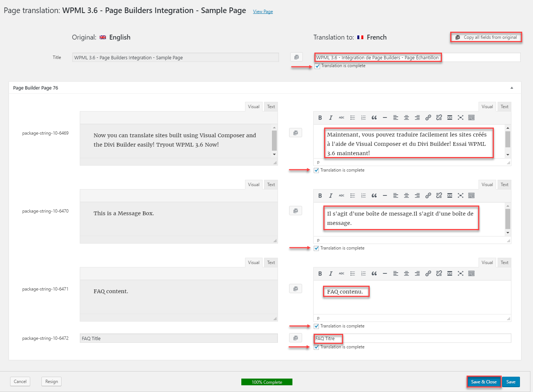533x392 pixels.
Task: Click Blockquote icon in package-string-10-6471 editor
Action: (374, 273)
